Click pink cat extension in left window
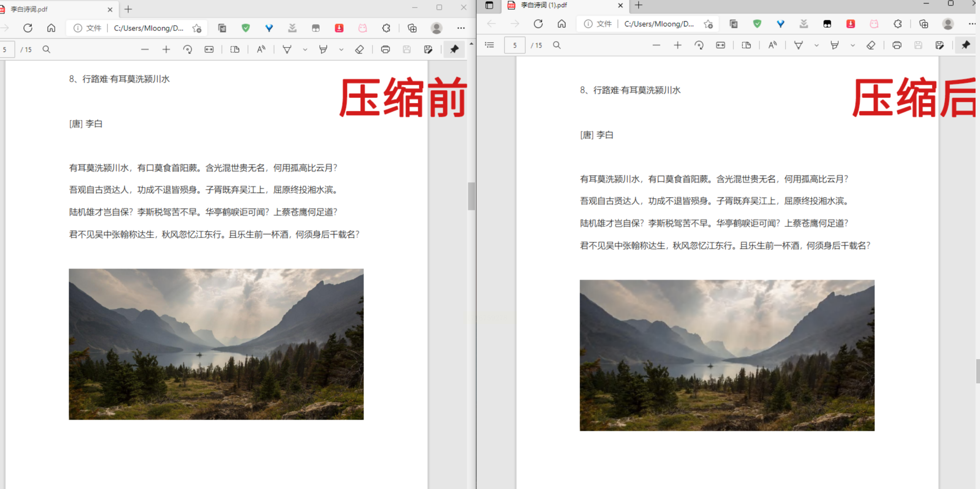The image size is (980, 489). point(362,28)
